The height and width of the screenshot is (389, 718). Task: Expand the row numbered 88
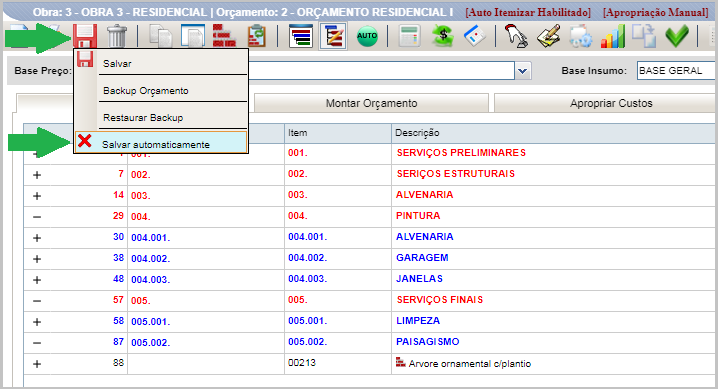pyautogui.click(x=37, y=364)
